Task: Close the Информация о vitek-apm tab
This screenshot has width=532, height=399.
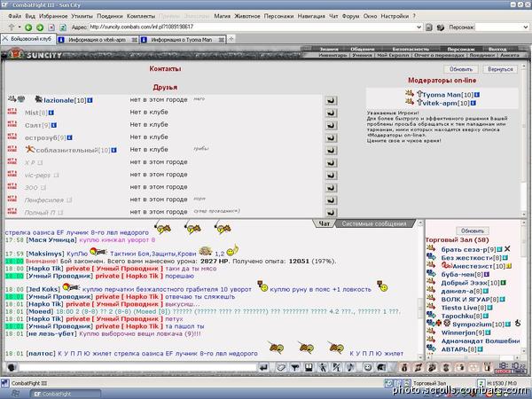Action: point(135,40)
